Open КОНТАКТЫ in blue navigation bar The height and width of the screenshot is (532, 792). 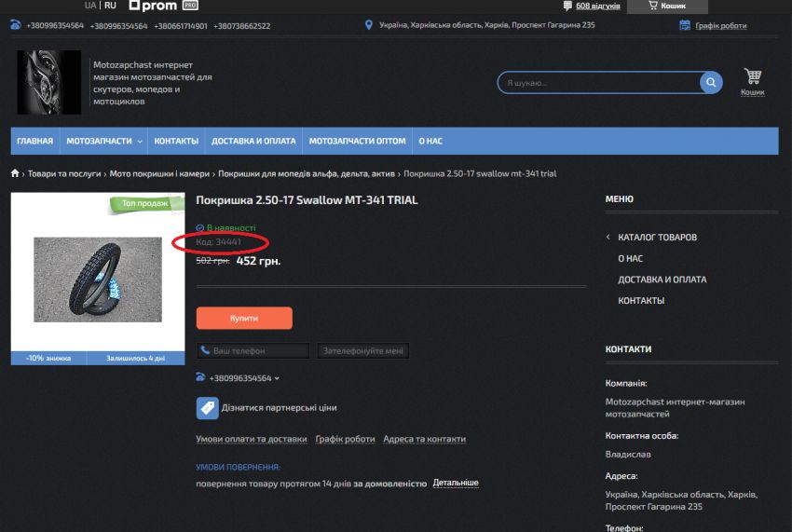(176, 141)
